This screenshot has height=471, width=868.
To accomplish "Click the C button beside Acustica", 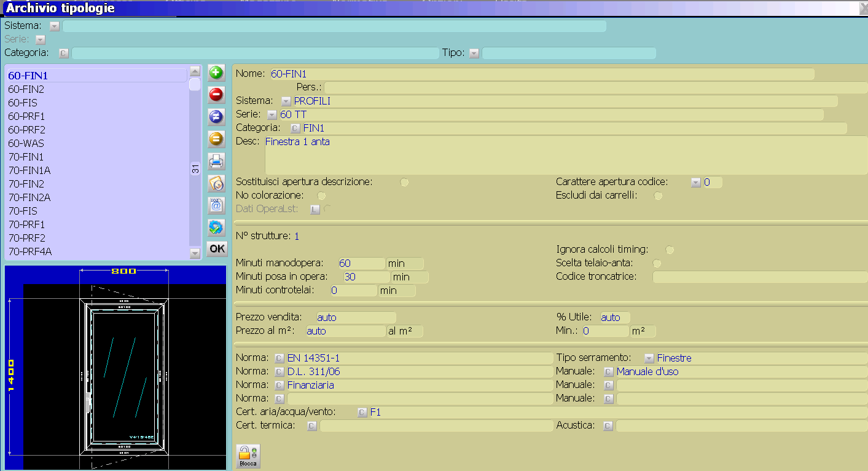I will (608, 426).
